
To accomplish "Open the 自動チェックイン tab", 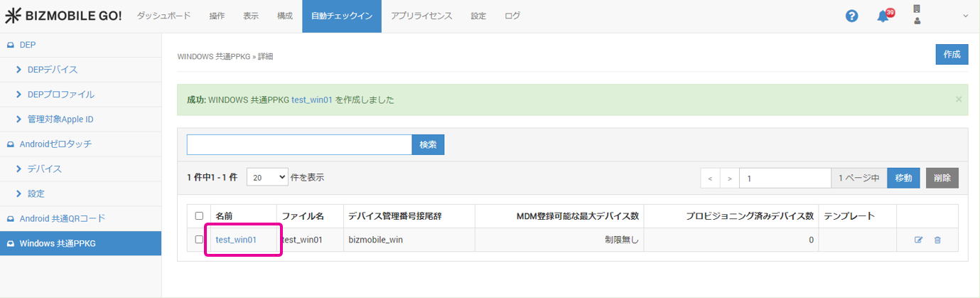I will click(341, 16).
